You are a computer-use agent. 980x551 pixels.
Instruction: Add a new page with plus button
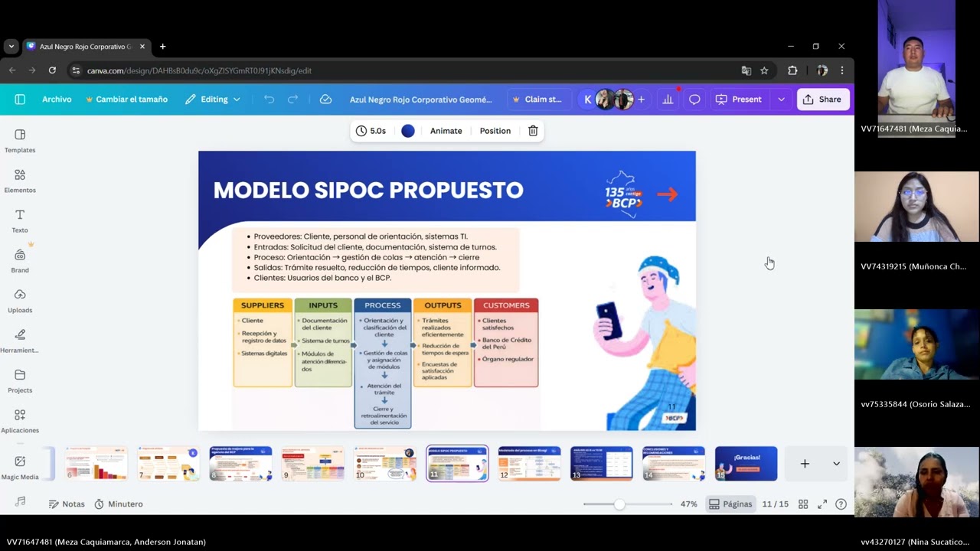[805, 464]
